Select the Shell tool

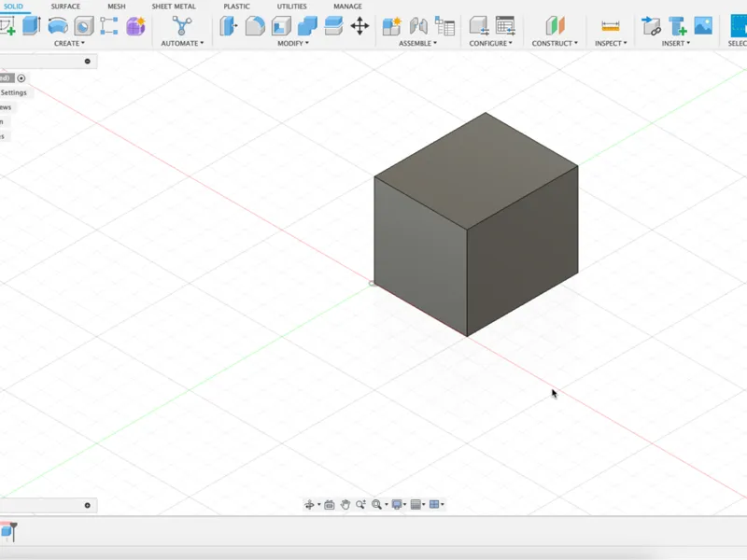pyautogui.click(x=281, y=26)
